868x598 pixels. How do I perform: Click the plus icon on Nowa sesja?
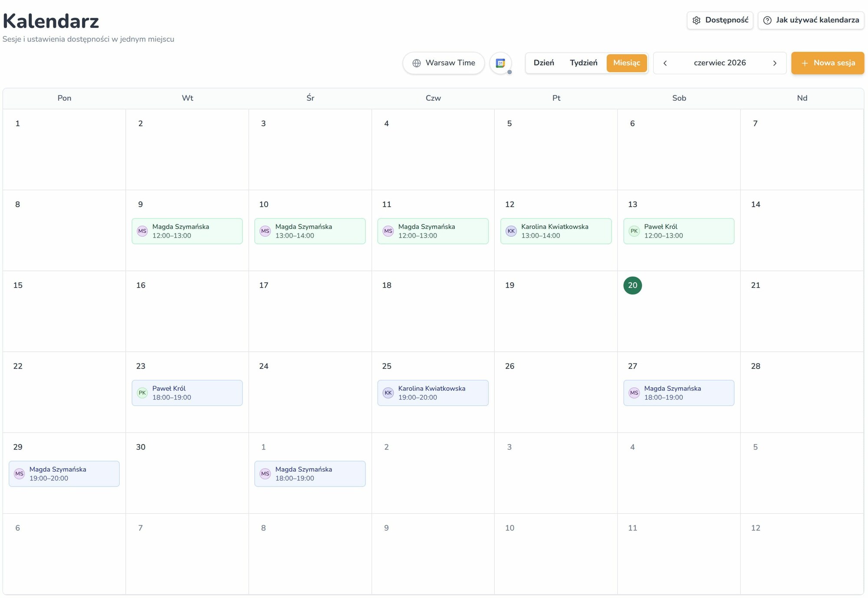coord(805,63)
